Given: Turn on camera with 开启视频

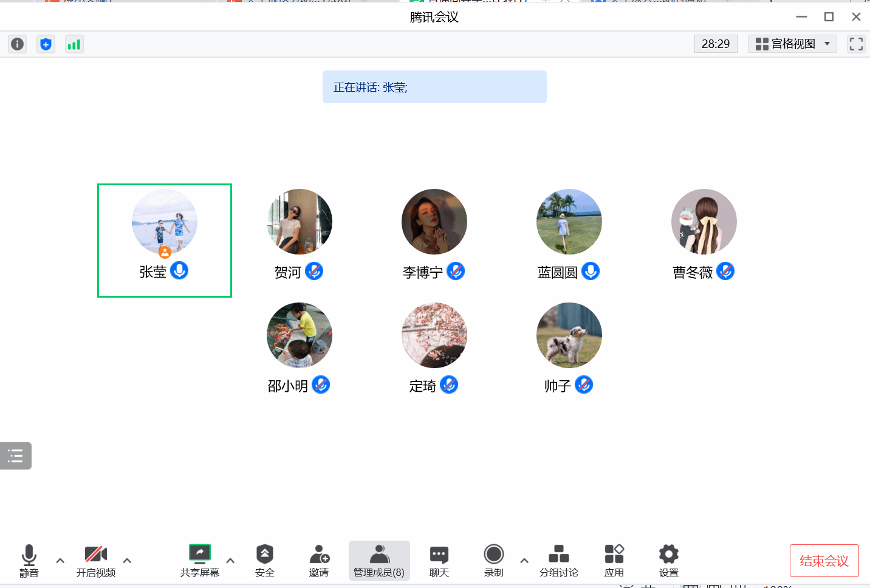Looking at the screenshot, I should point(96,561).
